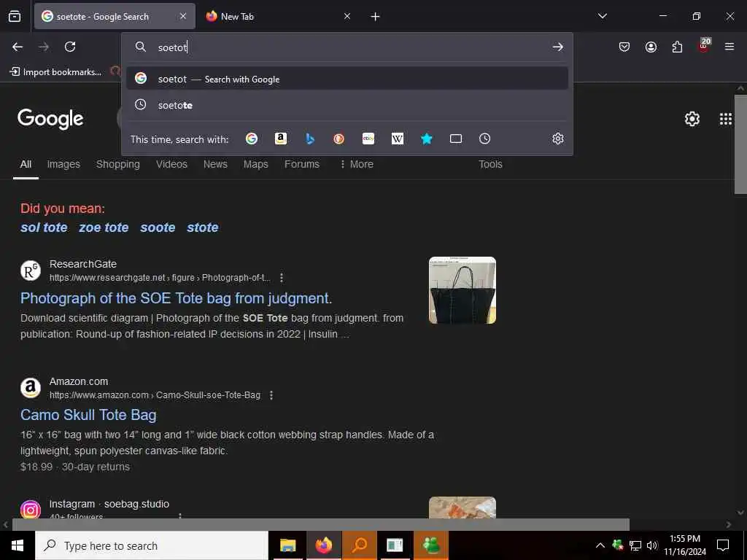
Task: Open Save to Pocket
Action: pos(624,47)
